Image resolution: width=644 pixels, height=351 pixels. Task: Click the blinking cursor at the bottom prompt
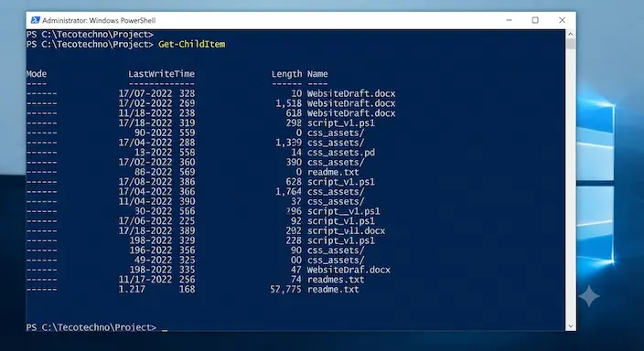(x=165, y=330)
